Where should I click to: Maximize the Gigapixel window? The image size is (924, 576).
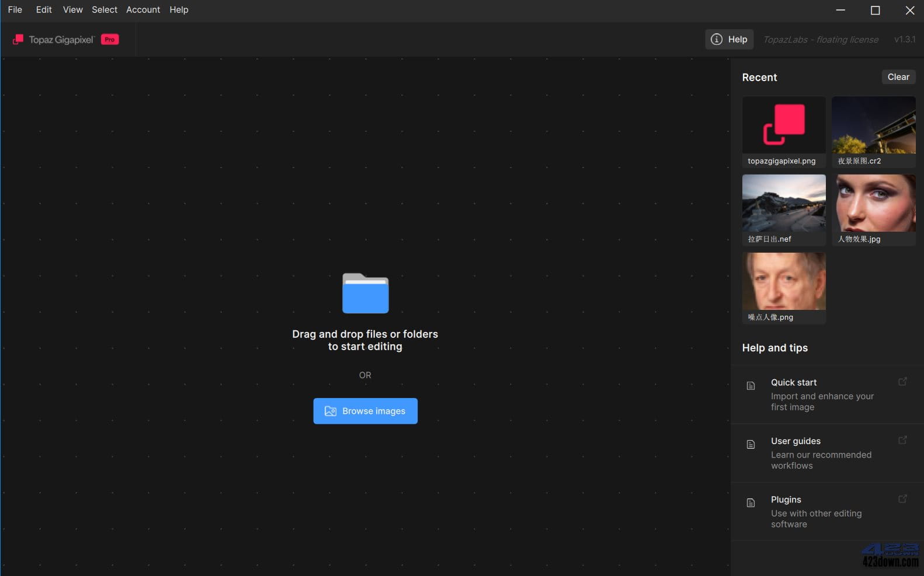[875, 10]
